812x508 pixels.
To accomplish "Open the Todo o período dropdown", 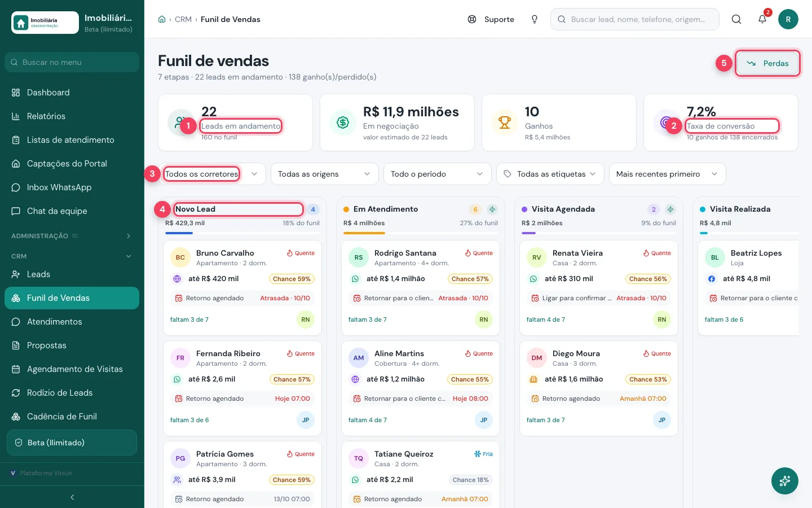I will [x=438, y=174].
